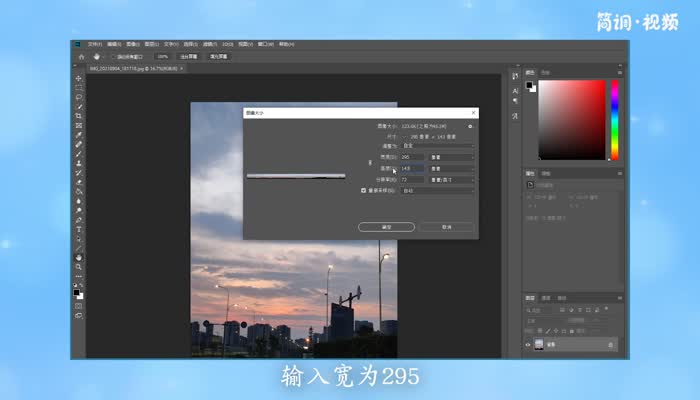Select the Lasso tool
Screen dimensions: 700x400
click(79, 97)
